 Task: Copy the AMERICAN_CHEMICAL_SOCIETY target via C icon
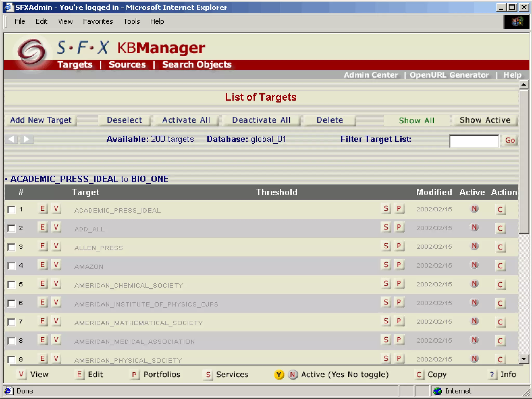pyautogui.click(x=500, y=284)
